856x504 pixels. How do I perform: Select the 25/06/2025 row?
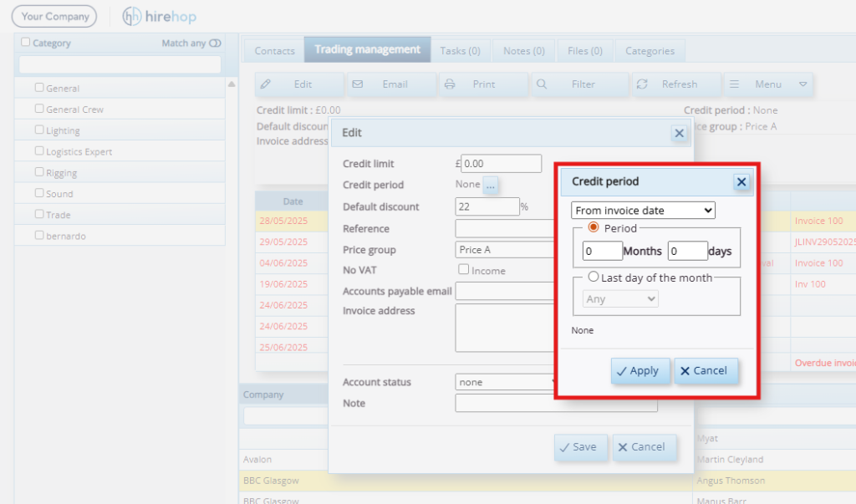pyautogui.click(x=292, y=348)
